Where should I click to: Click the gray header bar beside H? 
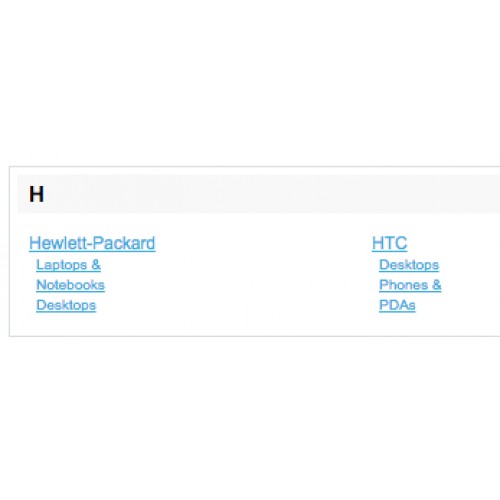267,194
